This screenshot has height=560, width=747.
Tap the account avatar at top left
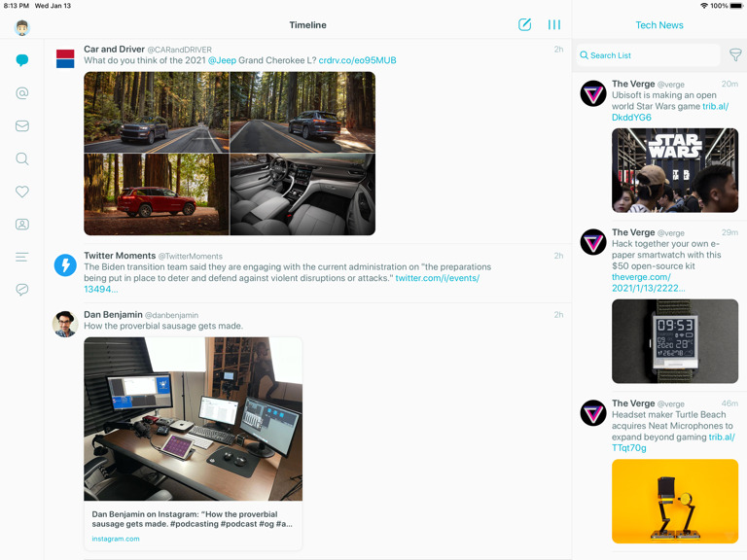click(x=22, y=27)
